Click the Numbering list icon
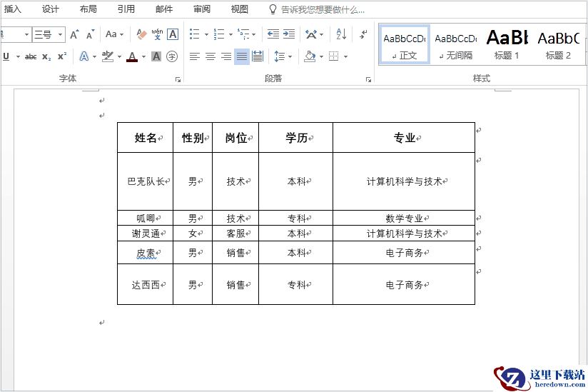 click(x=219, y=34)
